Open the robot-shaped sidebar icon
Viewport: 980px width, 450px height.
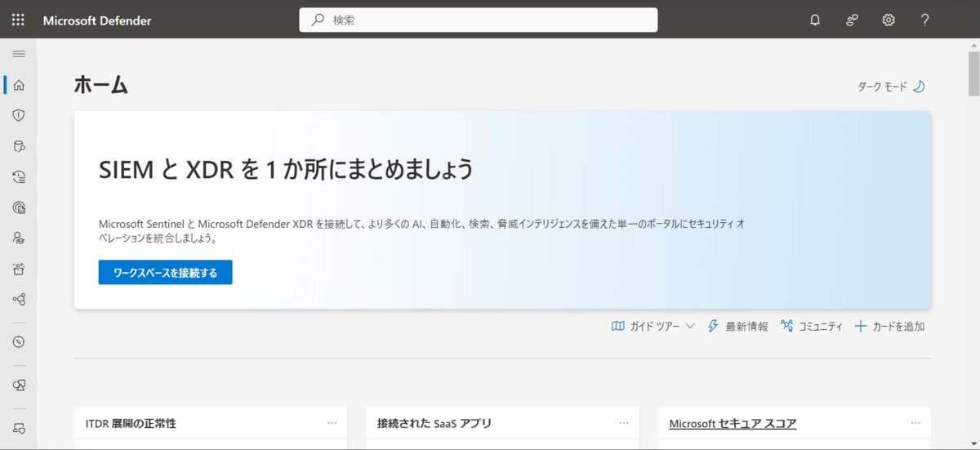click(19, 269)
